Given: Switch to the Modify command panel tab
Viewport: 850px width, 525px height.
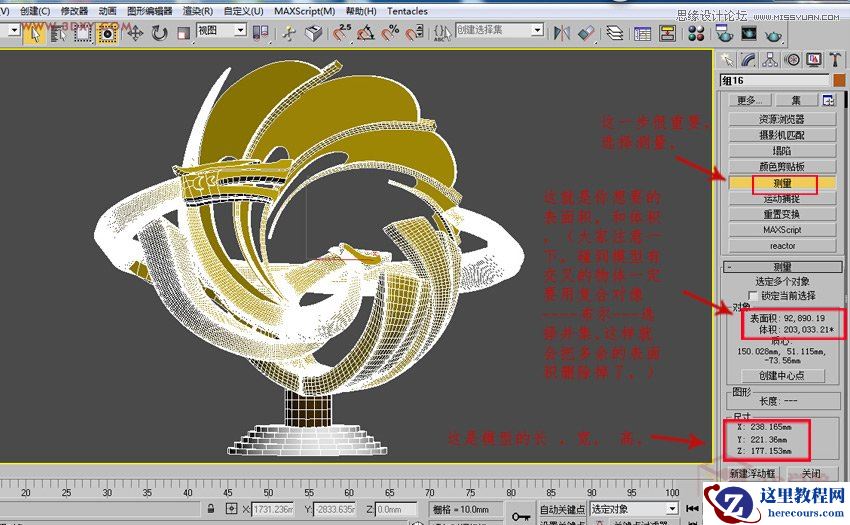Looking at the screenshot, I should pyautogui.click(x=748, y=60).
